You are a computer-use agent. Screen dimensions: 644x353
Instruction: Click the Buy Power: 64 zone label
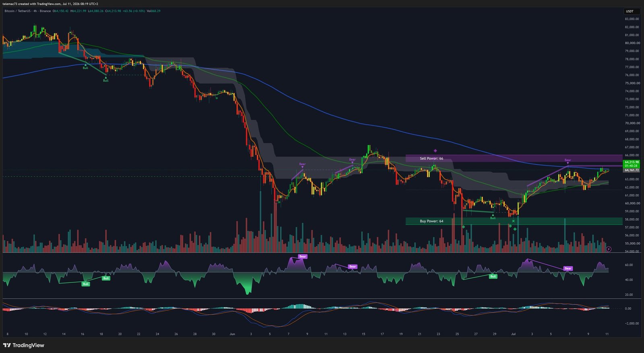click(x=431, y=221)
